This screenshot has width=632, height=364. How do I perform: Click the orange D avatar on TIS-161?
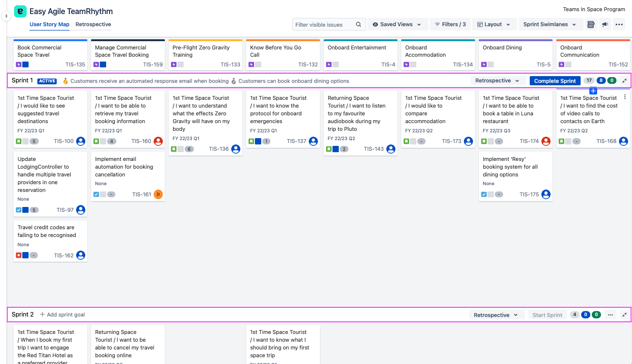[x=158, y=194]
